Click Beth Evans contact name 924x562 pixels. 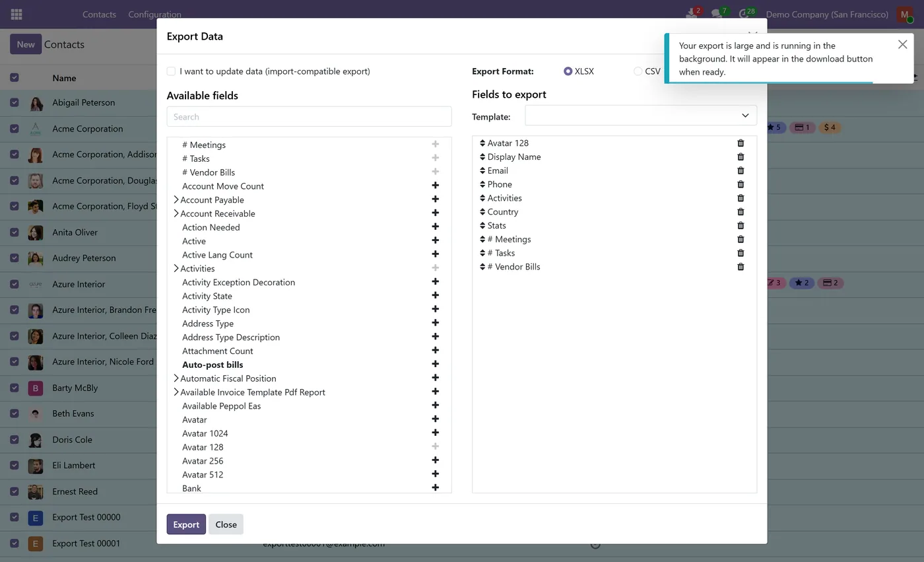pyautogui.click(x=73, y=413)
